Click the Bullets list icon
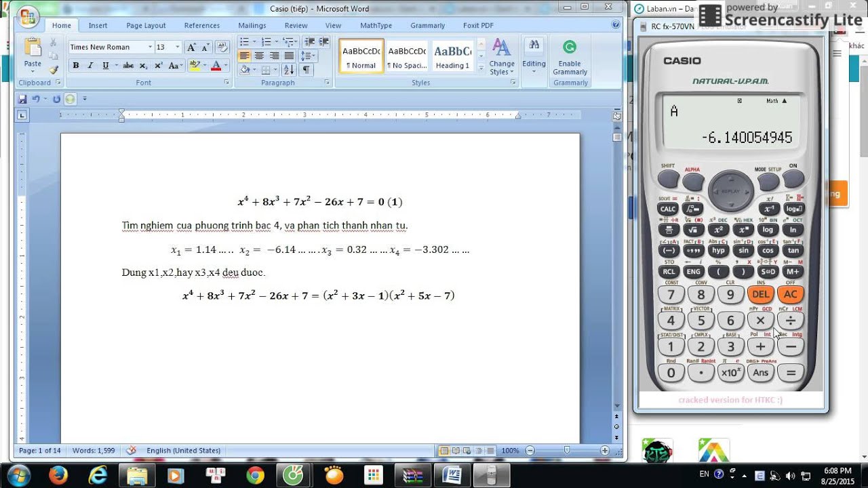The image size is (868, 488). point(243,41)
